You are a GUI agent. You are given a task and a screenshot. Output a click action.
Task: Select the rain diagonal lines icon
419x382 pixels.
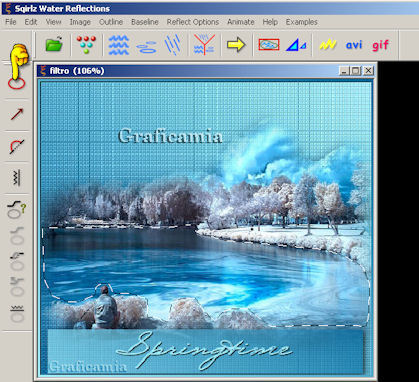173,44
